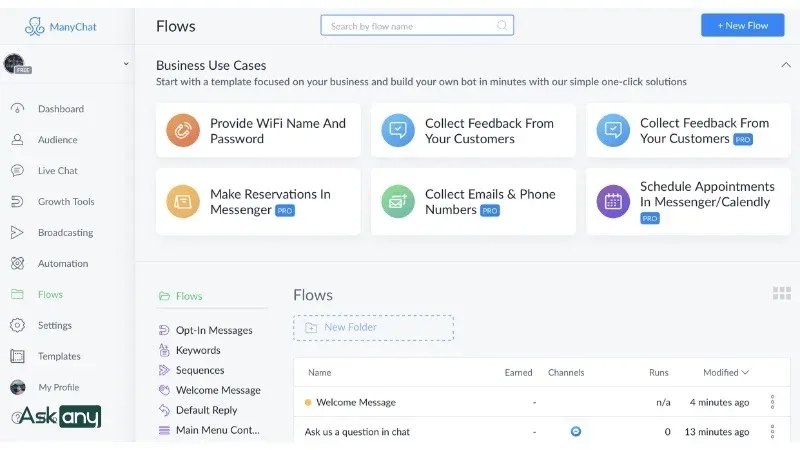Image resolution: width=800 pixels, height=450 pixels.
Task: Open Main Menu Cont... in flows list
Action: click(x=217, y=430)
